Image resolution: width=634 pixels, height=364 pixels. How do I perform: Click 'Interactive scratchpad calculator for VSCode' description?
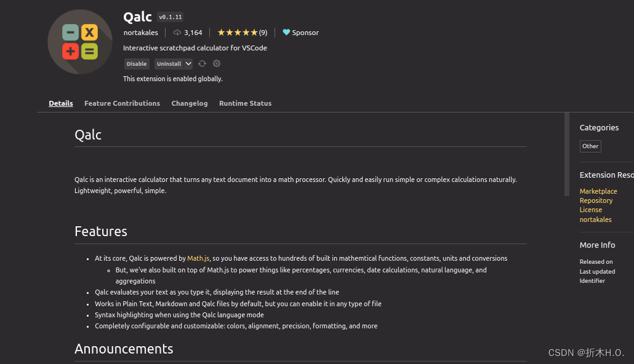195,48
